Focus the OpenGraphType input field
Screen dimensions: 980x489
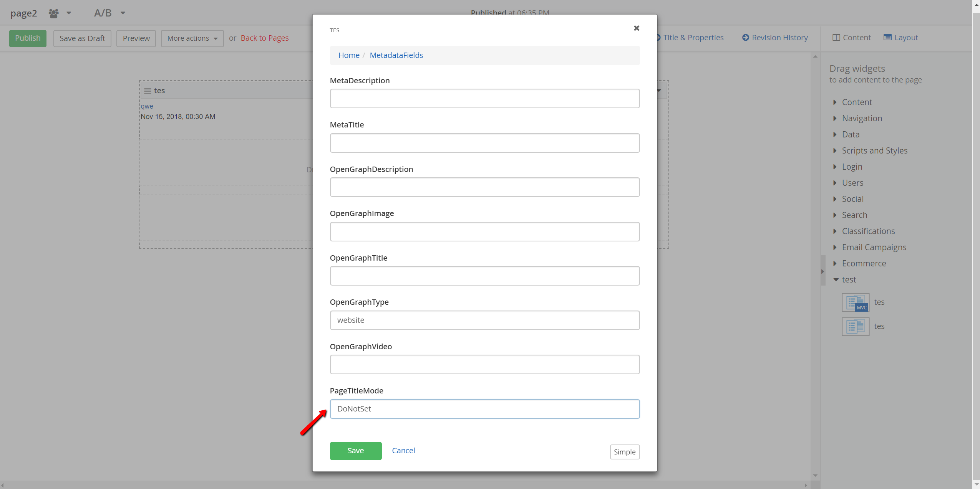484,320
